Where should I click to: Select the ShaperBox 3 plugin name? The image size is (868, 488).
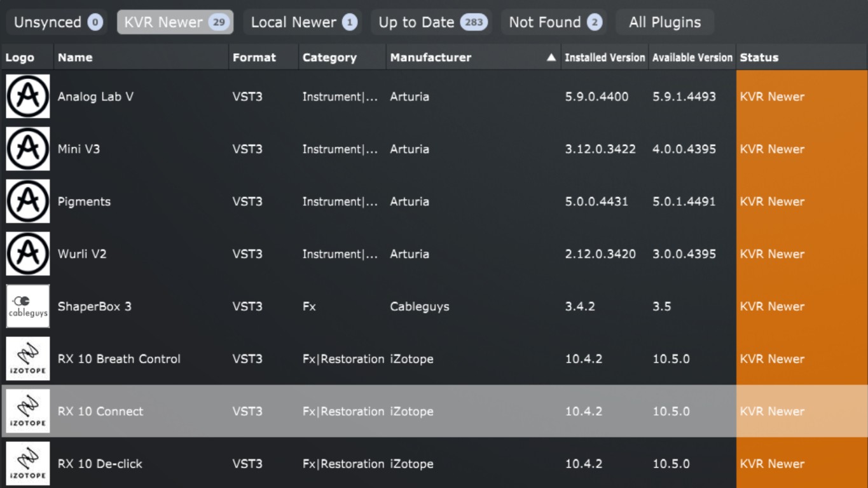95,306
